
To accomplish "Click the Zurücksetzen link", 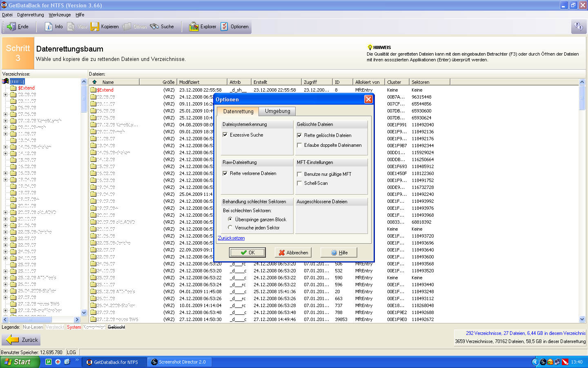I will (232, 238).
